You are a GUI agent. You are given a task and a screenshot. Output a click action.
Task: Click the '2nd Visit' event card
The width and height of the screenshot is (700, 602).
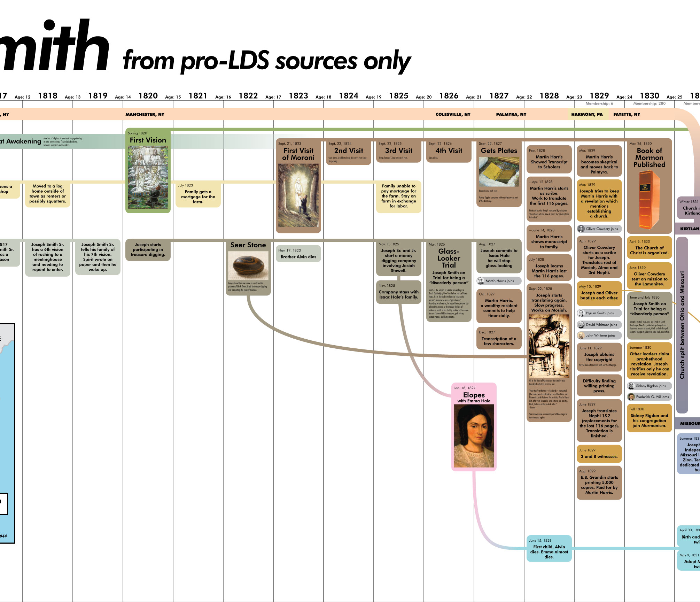(x=349, y=152)
